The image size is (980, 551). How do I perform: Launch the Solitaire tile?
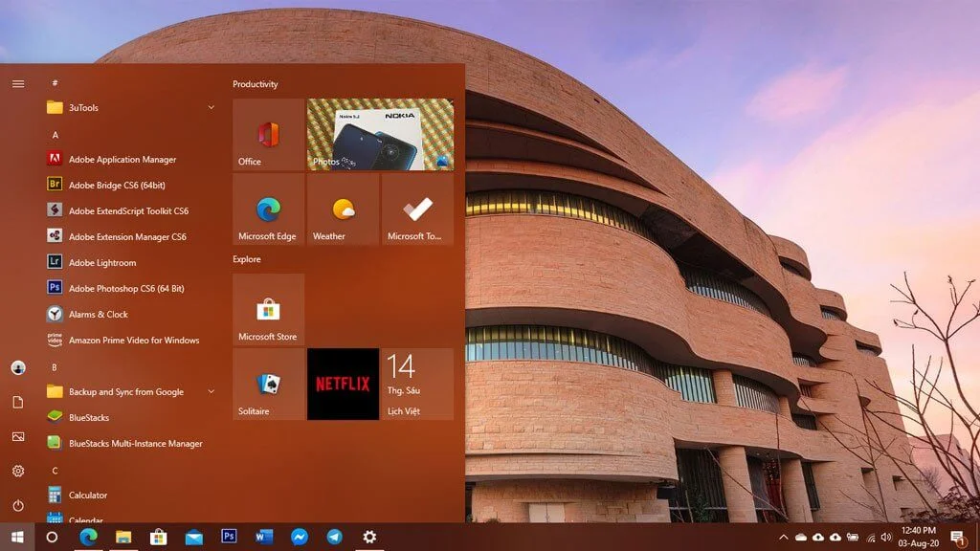pos(268,385)
